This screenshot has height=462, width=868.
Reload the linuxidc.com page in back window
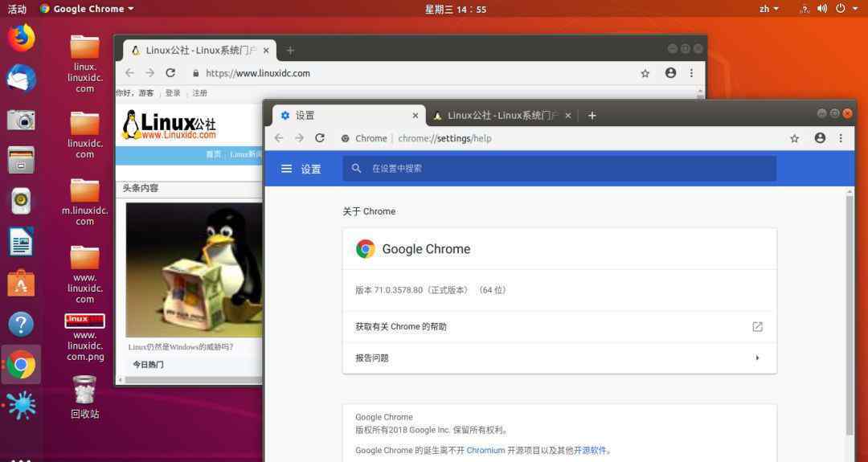coord(170,73)
